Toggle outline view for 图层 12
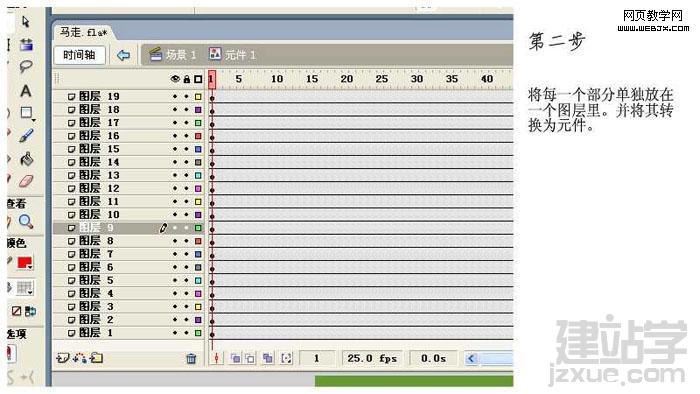 [198, 189]
